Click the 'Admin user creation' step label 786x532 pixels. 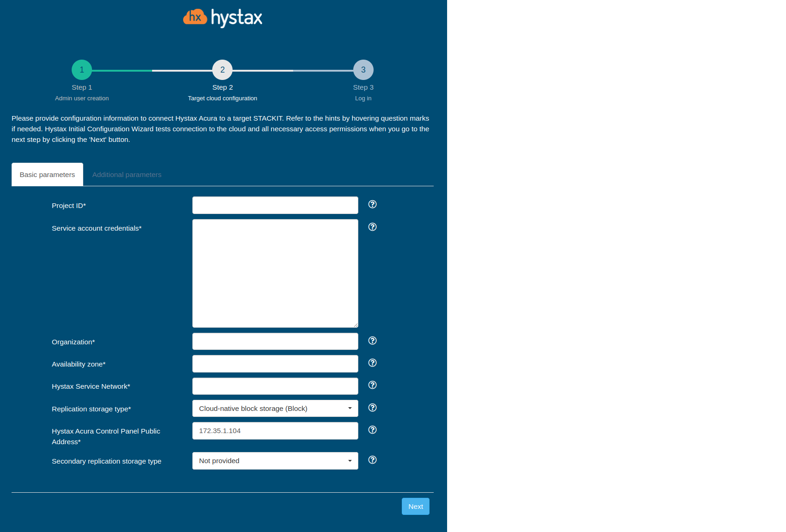82,98
